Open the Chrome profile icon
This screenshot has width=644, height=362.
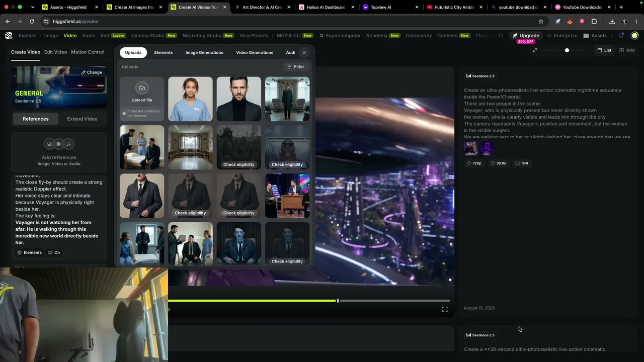tap(624, 22)
